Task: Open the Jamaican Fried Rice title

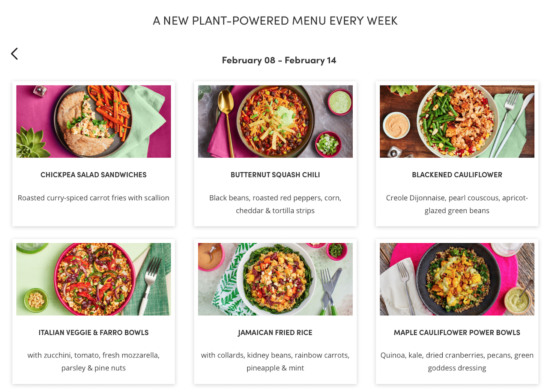Action: 275,333
